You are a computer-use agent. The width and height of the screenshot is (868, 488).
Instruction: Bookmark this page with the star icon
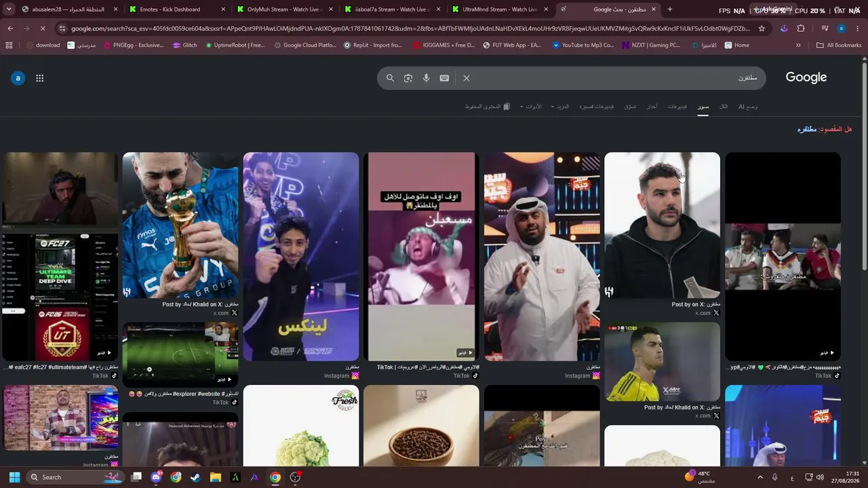pyautogui.click(x=762, y=28)
